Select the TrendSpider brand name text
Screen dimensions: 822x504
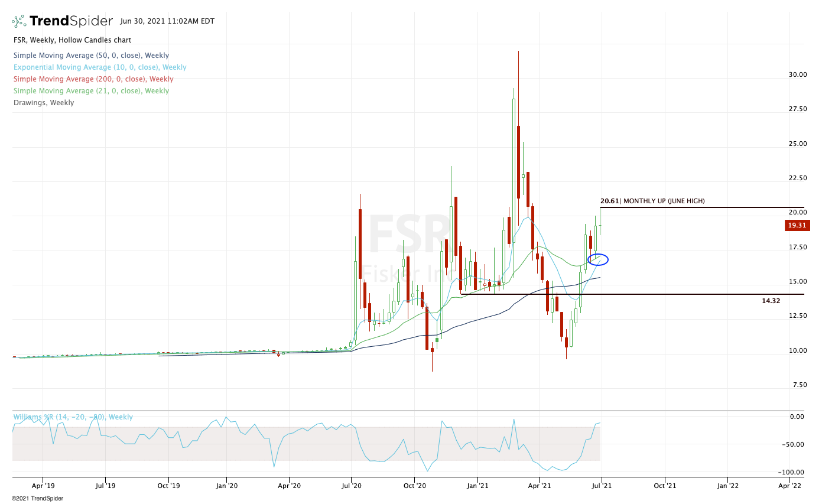71,21
